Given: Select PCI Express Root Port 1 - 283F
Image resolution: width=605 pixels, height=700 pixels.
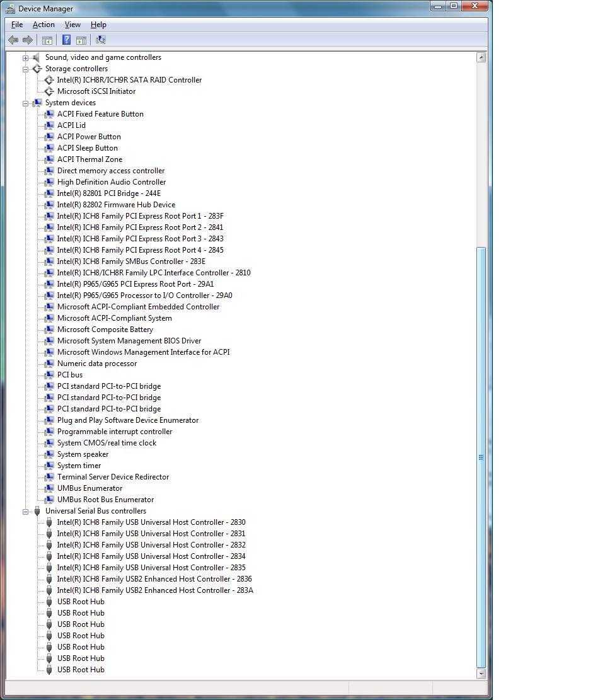Looking at the screenshot, I should click(x=140, y=216).
